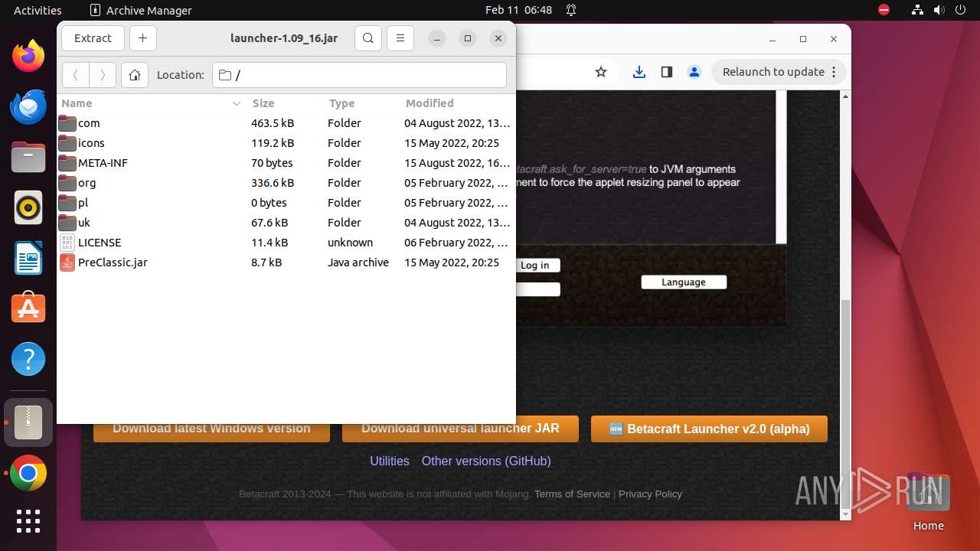
Task: Open Rhythmbox from the dock
Action: pyautogui.click(x=28, y=207)
